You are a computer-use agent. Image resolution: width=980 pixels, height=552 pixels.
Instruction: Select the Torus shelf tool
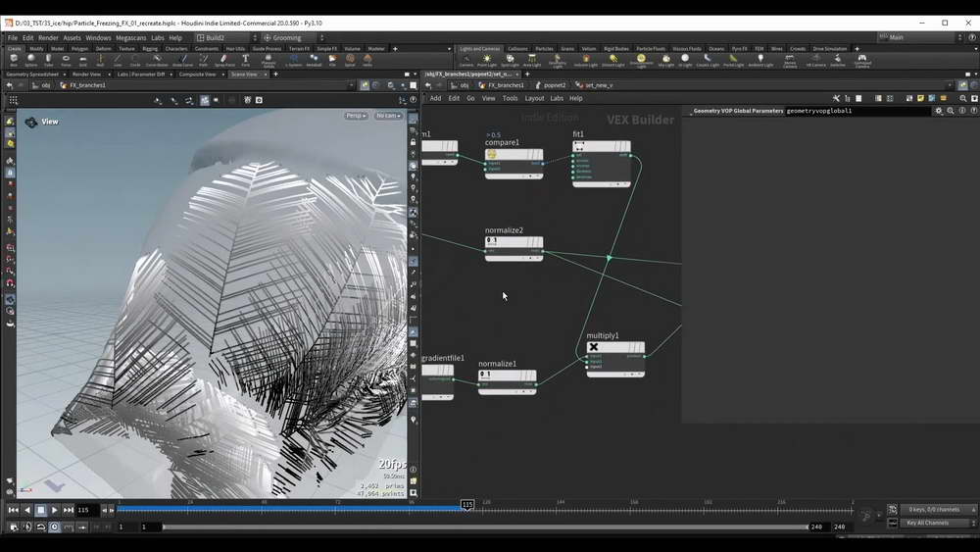[66, 60]
